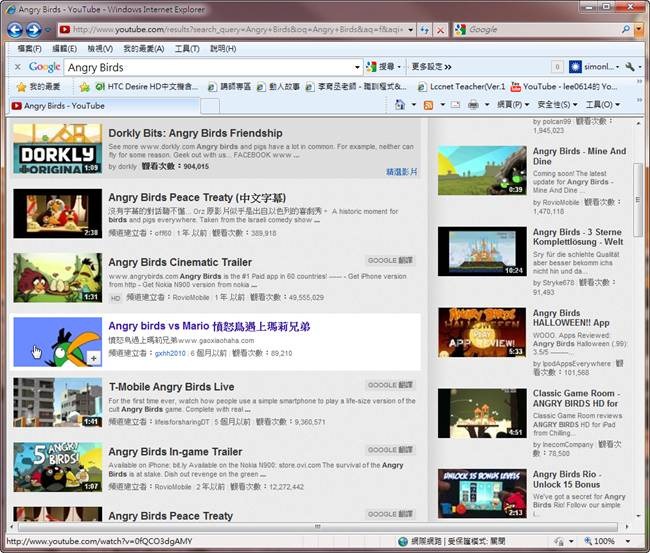
Task: Open the Favorites star button
Action: [x=38, y=87]
